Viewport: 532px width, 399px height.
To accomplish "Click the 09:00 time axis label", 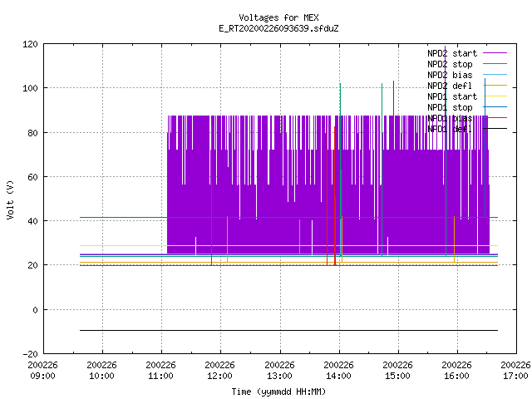I will point(42,371).
